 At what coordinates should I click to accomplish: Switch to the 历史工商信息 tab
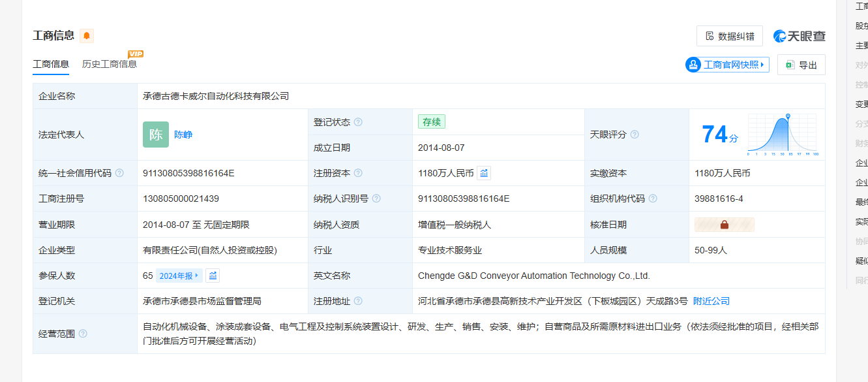[x=110, y=64]
